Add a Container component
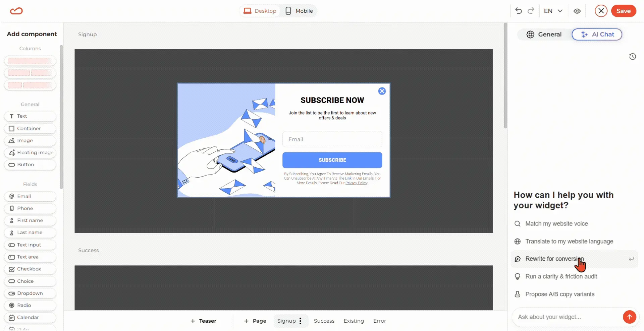 pyautogui.click(x=30, y=128)
